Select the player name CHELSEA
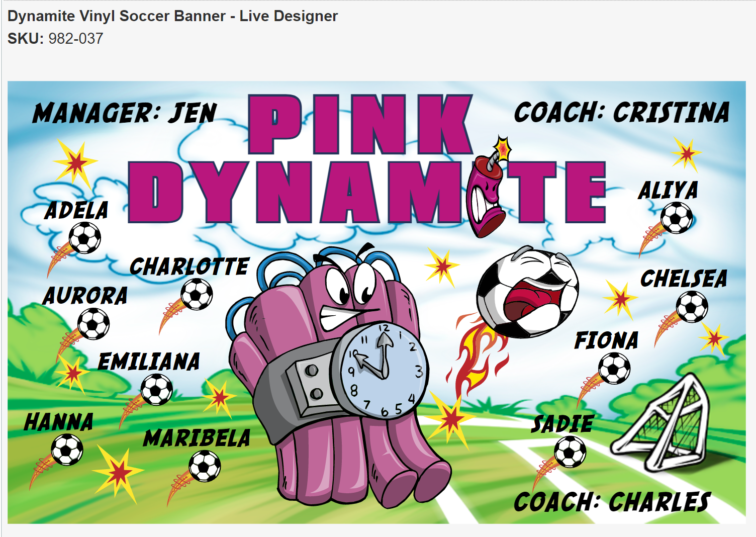This screenshot has width=756, height=537. 684,279
